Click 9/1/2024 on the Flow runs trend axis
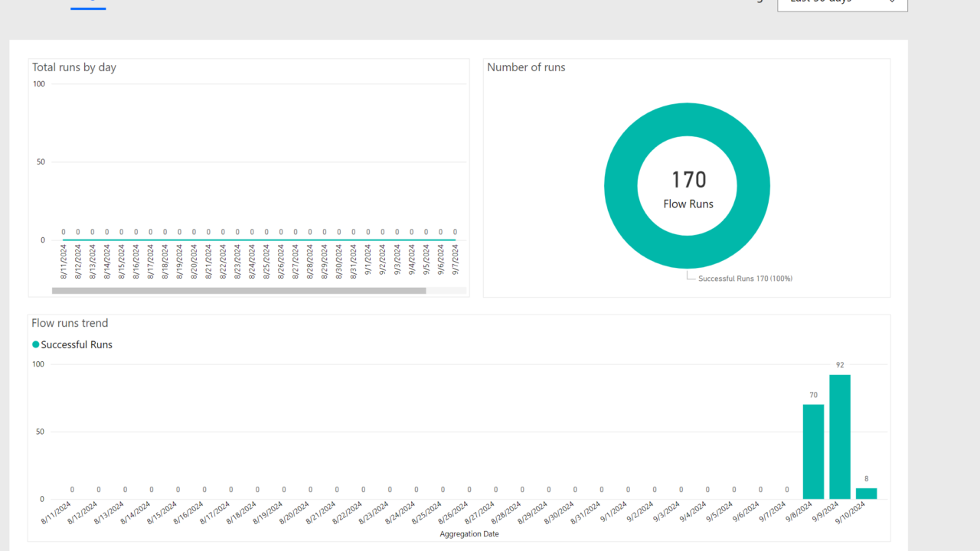 [x=616, y=513]
